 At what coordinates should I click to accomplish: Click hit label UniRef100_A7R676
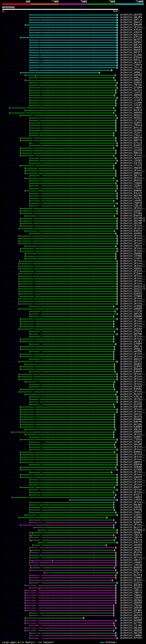tap(131, 32)
